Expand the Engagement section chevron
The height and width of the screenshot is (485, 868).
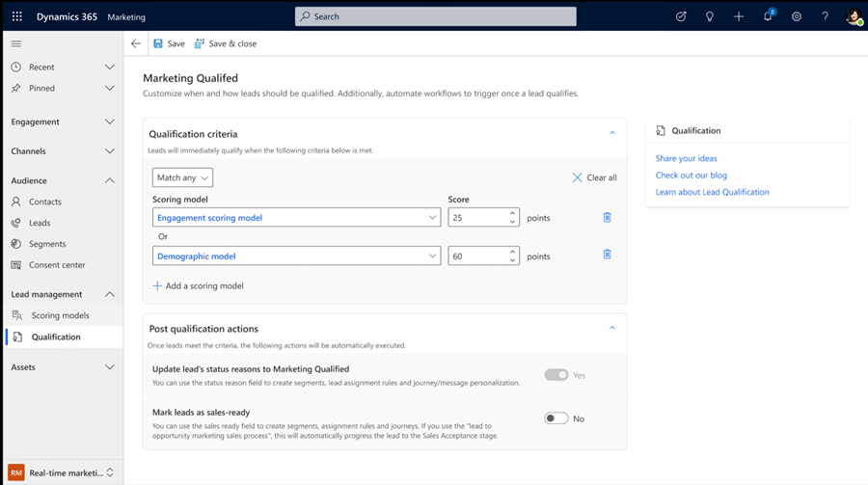(110, 121)
